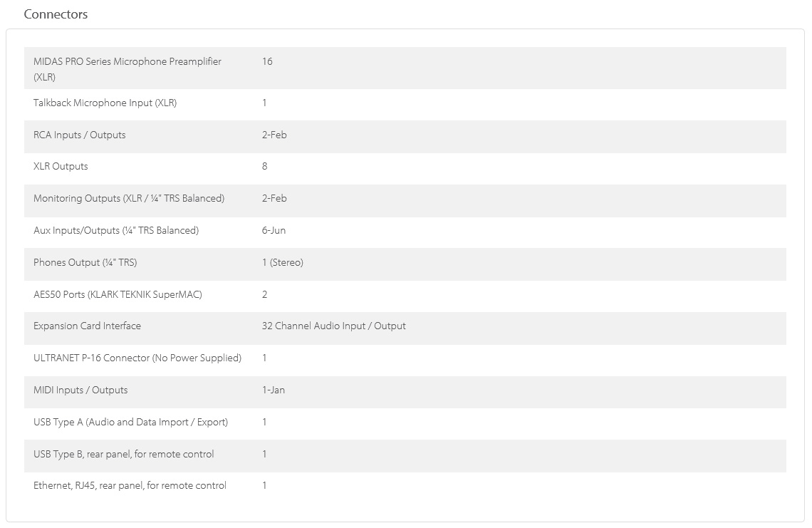The width and height of the screenshot is (812, 528).
Task: Click the XLR Outputs label
Action: coord(61,166)
